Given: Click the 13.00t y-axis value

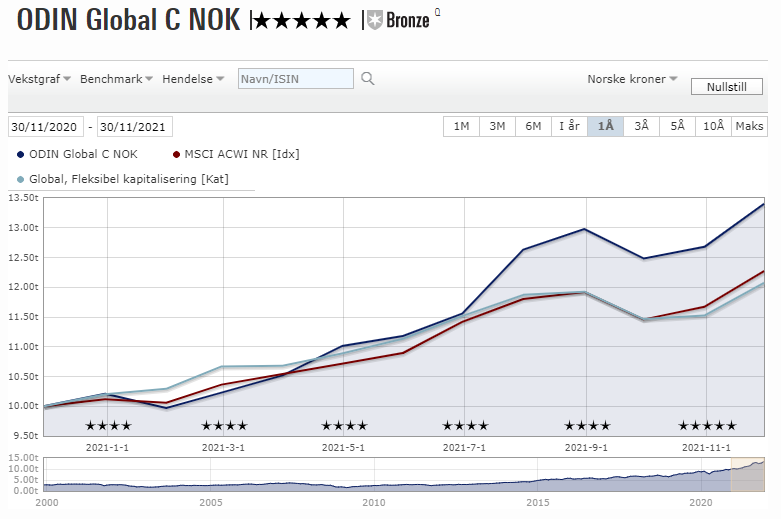Looking at the screenshot, I should 23,228.
